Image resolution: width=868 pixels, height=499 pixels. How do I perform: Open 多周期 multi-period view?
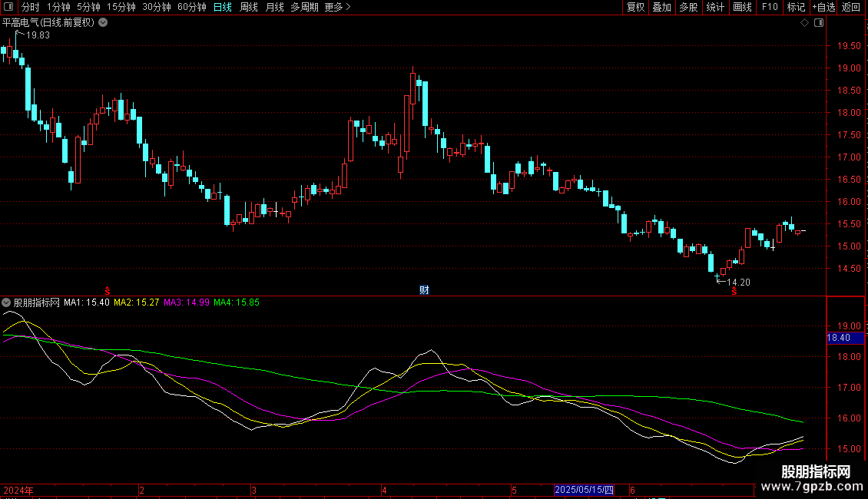304,7
